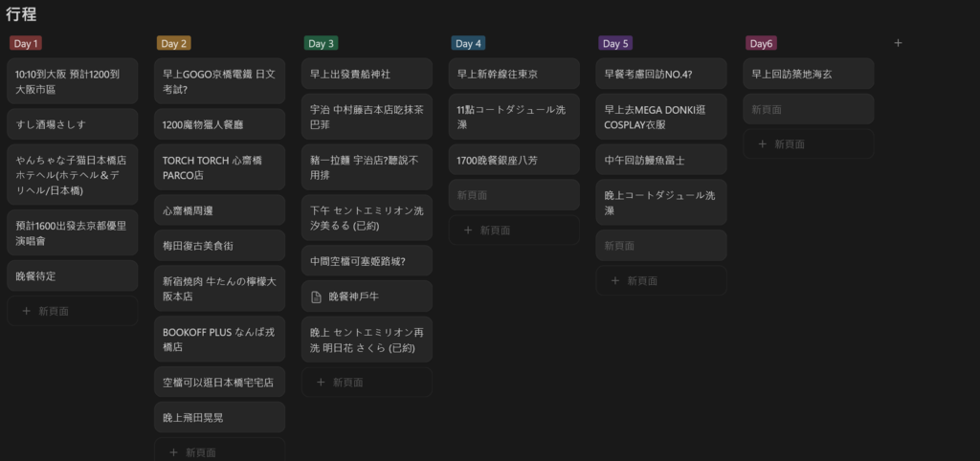Click the plus icon to add a new group
The height and width of the screenshot is (461, 980).
coord(898,43)
